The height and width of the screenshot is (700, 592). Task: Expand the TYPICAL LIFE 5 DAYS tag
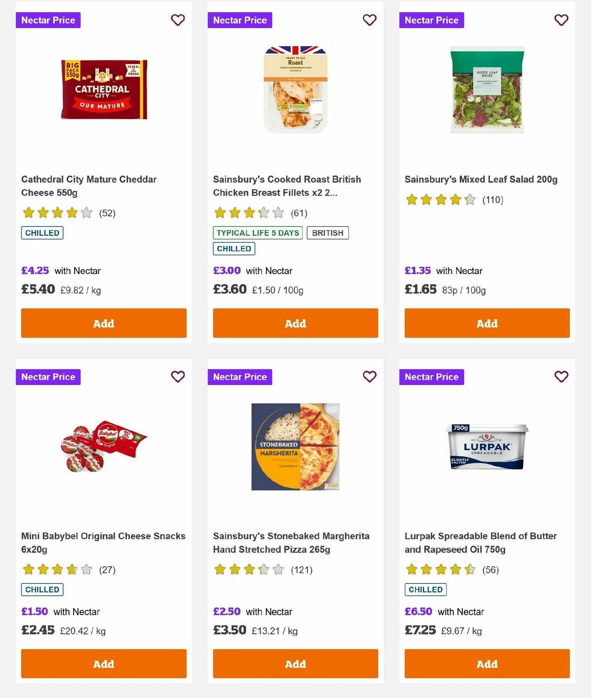[x=257, y=233]
